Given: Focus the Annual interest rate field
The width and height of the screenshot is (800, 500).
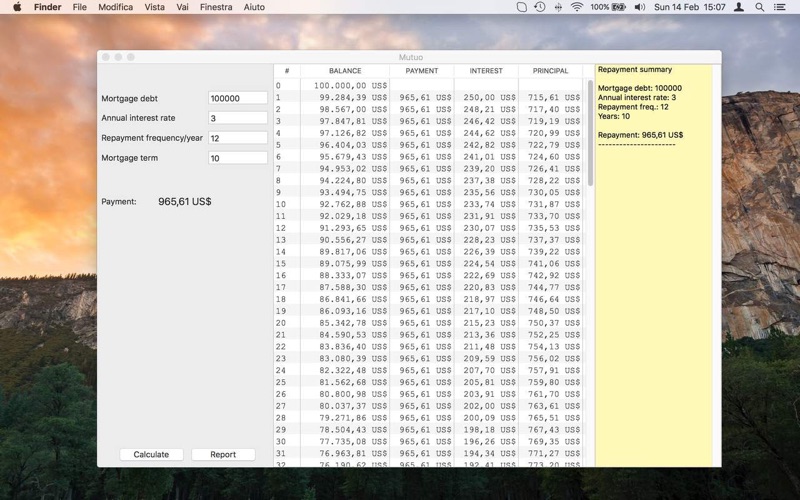Looking at the screenshot, I should coord(238,118).
